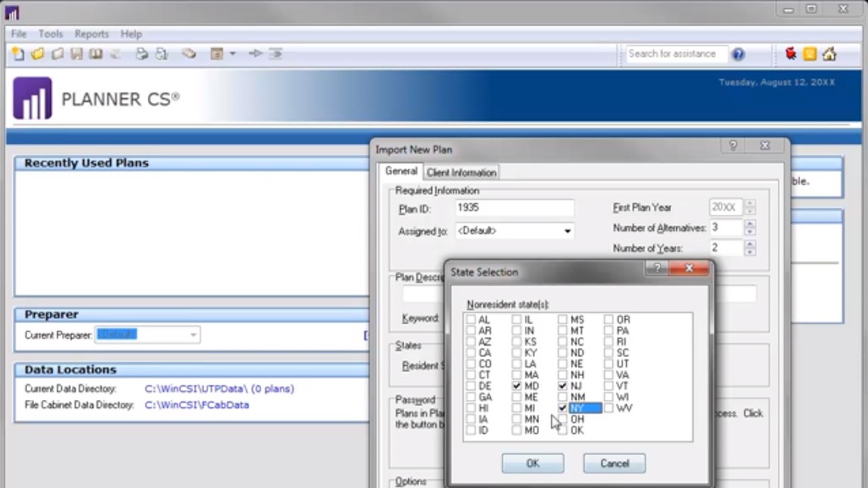868x488 pixels.
Task: Switch to the Client Information tab
Action: [461, 172]
